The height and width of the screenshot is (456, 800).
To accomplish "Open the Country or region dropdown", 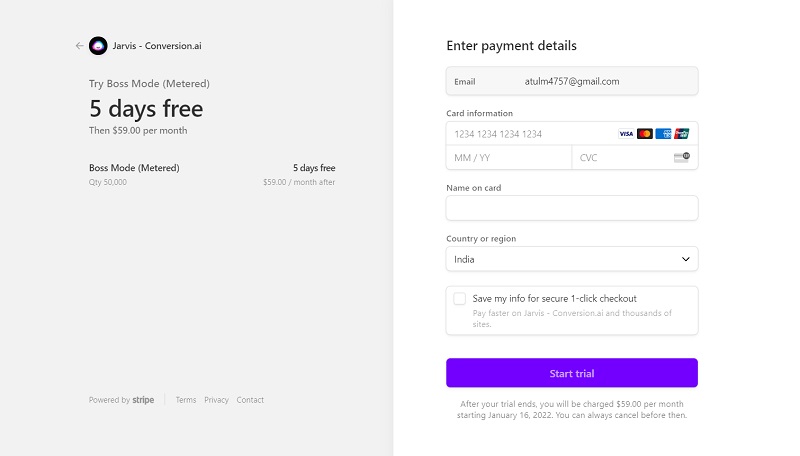I will pos(572,259).
